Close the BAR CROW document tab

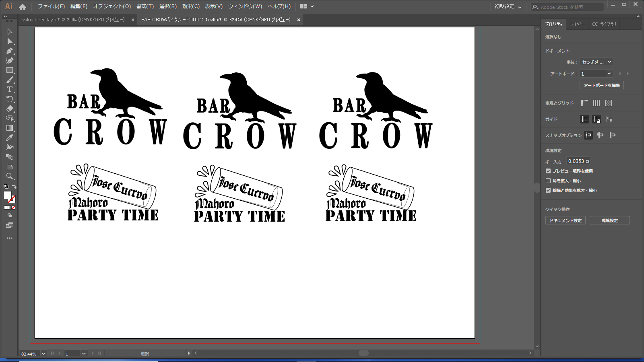point(299,20)
